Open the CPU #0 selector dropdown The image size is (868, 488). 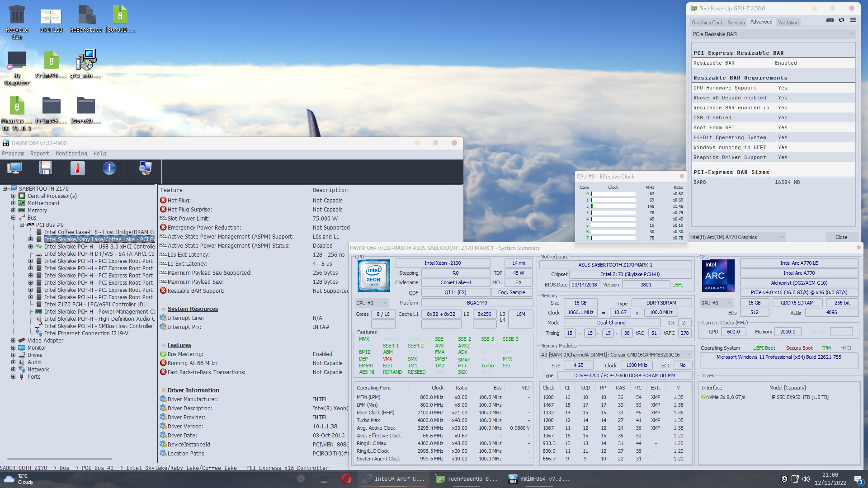point(372,303)
